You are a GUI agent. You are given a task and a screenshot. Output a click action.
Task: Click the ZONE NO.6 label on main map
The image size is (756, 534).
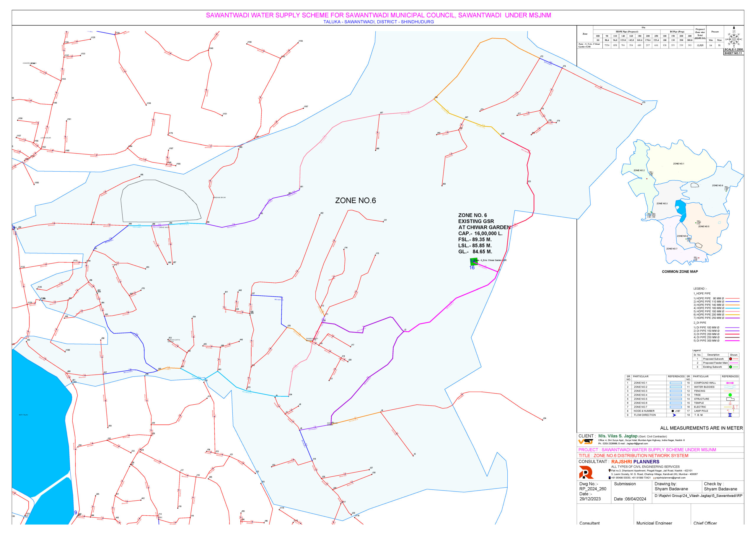tap(355, 201)
